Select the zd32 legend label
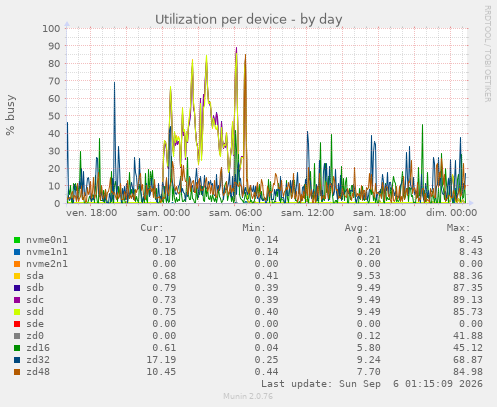Image resolution: width=497 pixels, height=407 pixels. tap(38, 360)
